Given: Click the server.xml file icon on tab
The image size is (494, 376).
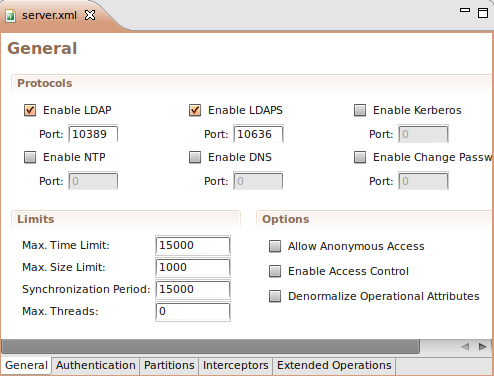Looking at the screenshot, I should (10, 16).
